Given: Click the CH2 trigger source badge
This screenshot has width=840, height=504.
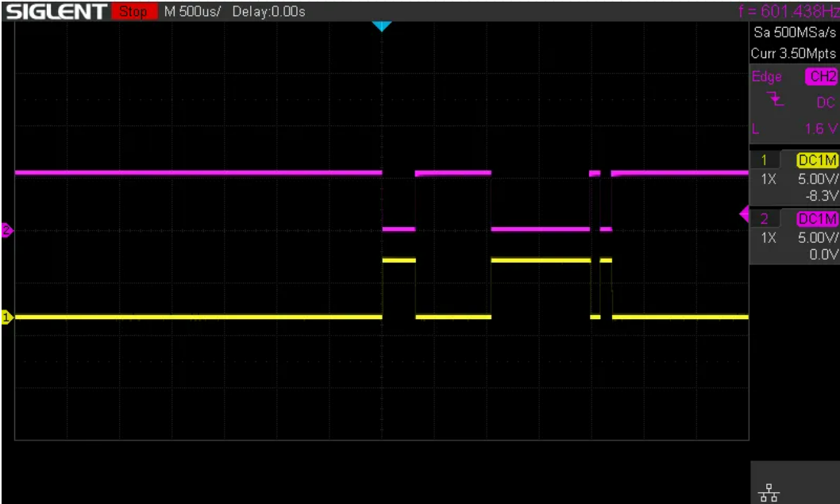Looking at the screenshot, I should (822, 77).
